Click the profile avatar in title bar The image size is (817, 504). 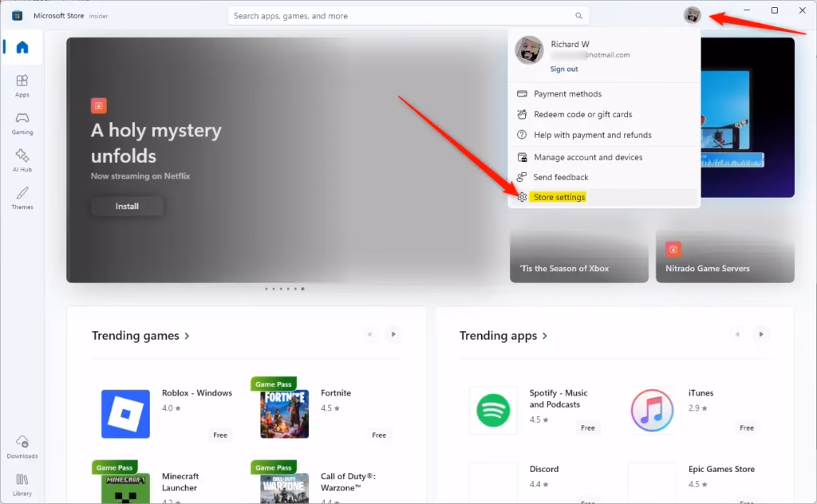(692, 15)
